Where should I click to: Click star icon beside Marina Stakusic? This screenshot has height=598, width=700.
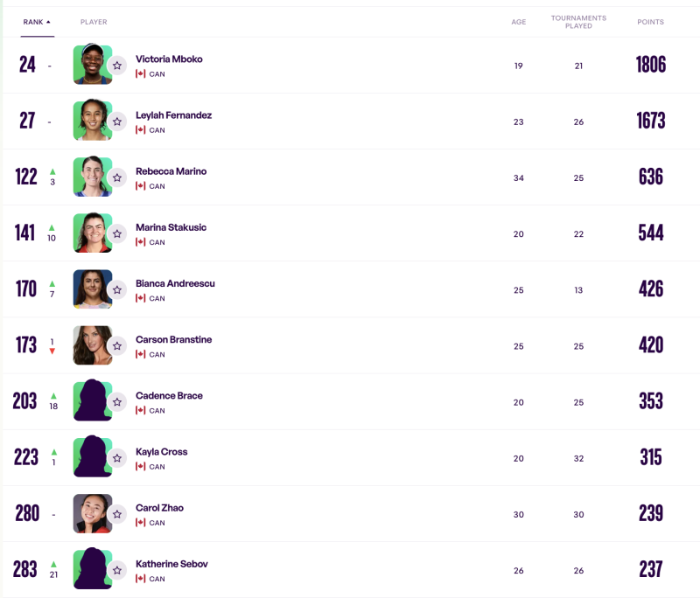click(117, 233)
